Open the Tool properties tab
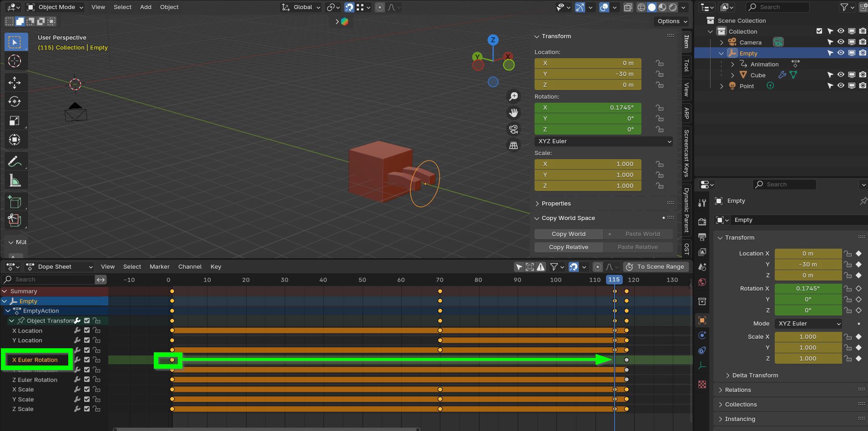 pos(702,203)
